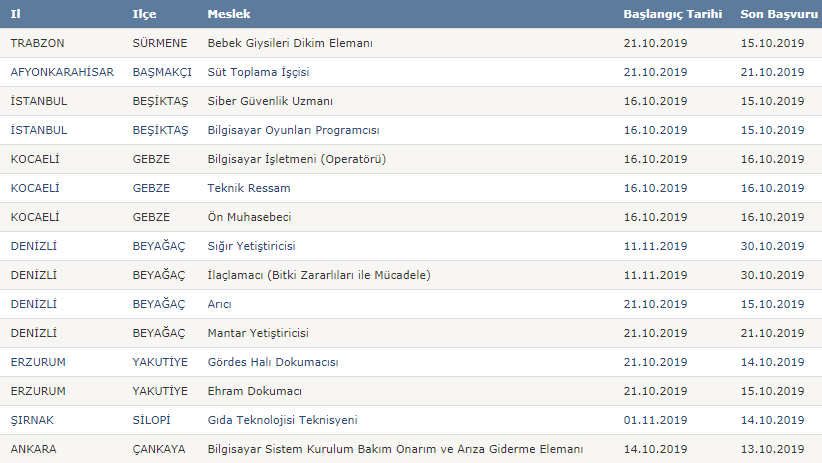Click the 'İlçe' column header
Screen dimensions: 822x463
[x=144, y=14]
